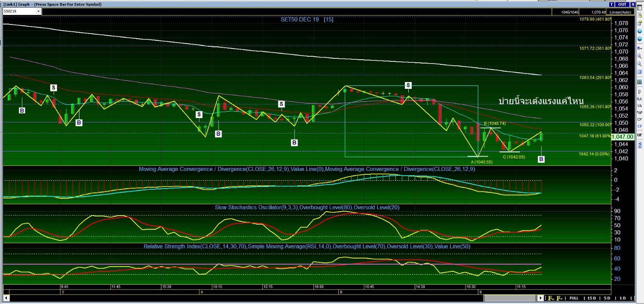Select the Linear(Auto) scale field
The width and height of the screenshot is (644, 304).
[x=621, y=12]
